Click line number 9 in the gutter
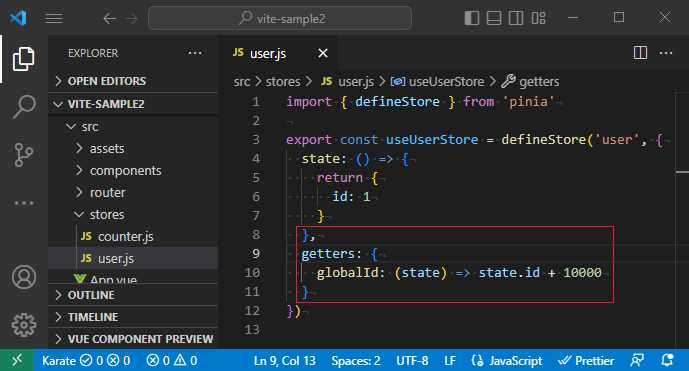 coord(256,254)
